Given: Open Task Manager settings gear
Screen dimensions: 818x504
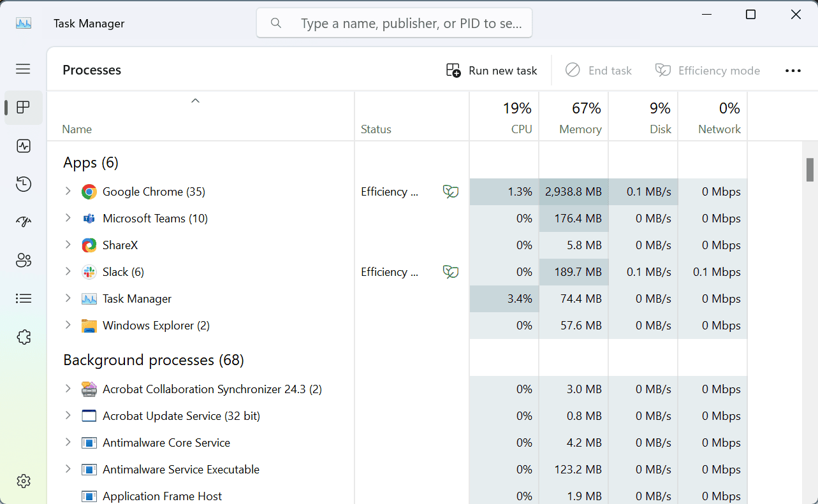Looking at the screenshot, I should 24,481.
